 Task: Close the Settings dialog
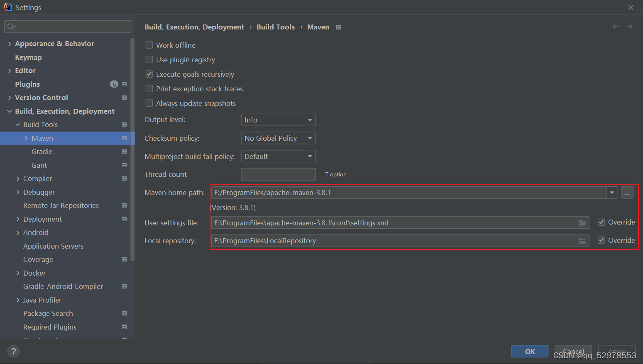(x=631, y=7)
